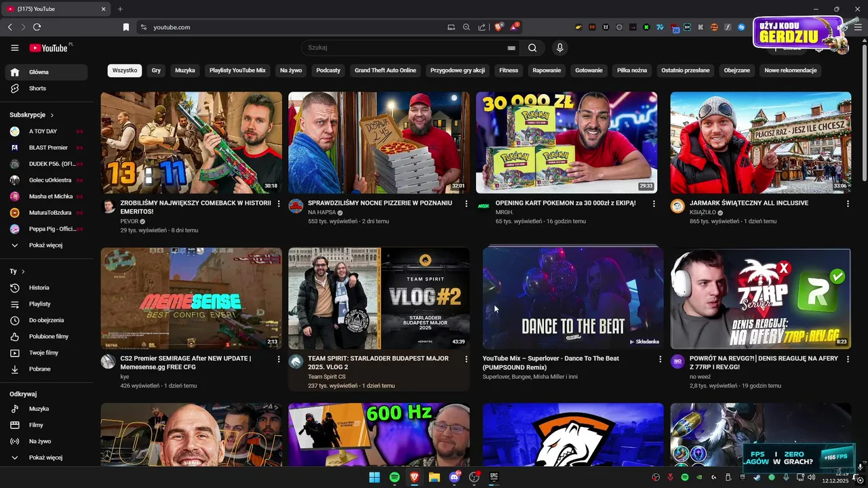Start voice search with the microphone icon

click(x=559, y=47)
